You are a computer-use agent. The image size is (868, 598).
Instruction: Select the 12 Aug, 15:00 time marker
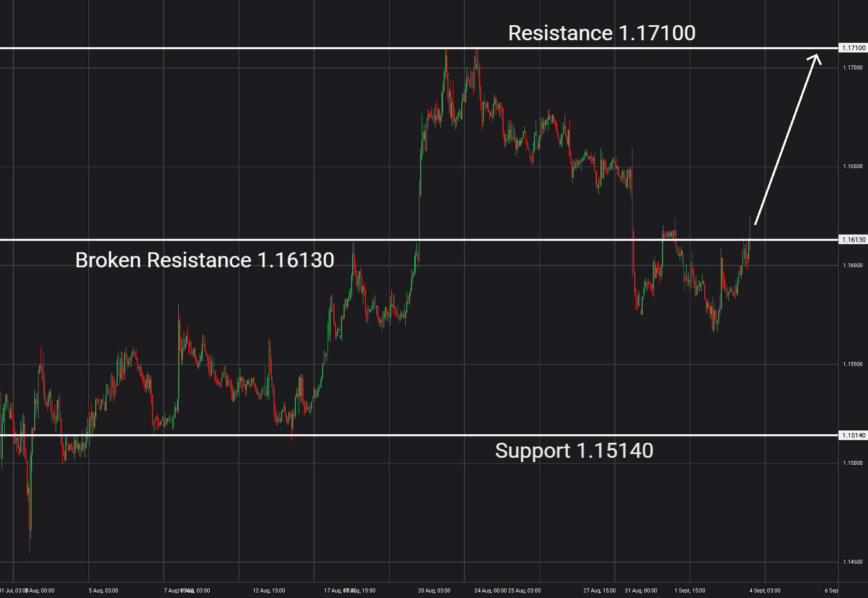(x=269, y=591)
